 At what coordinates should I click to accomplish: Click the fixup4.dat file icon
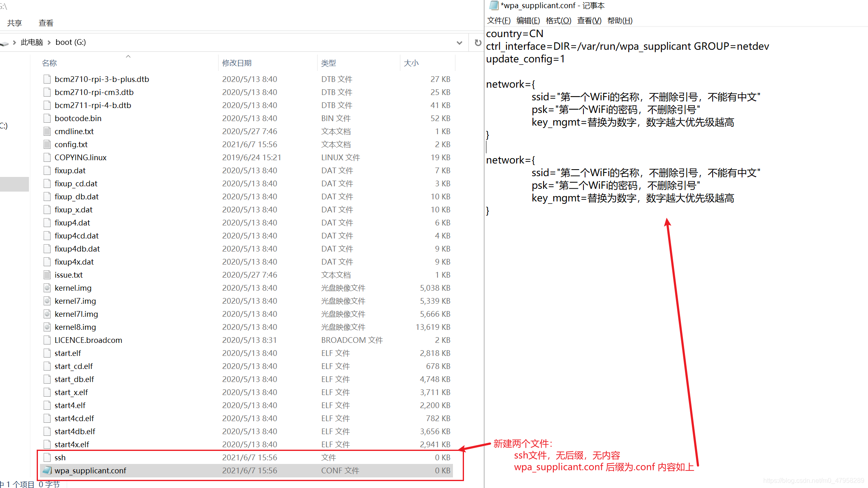47,223
